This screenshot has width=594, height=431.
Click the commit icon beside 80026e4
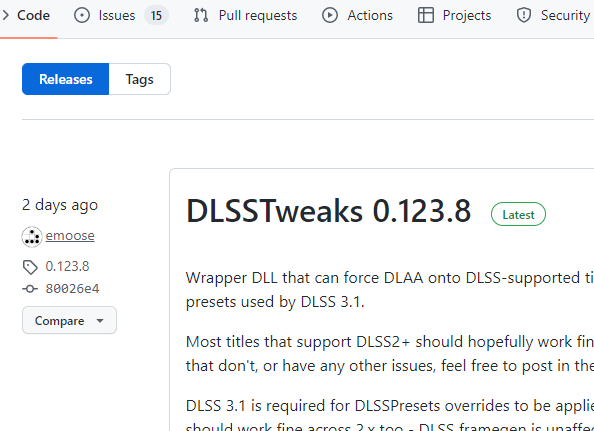click(x=30, y=289)
